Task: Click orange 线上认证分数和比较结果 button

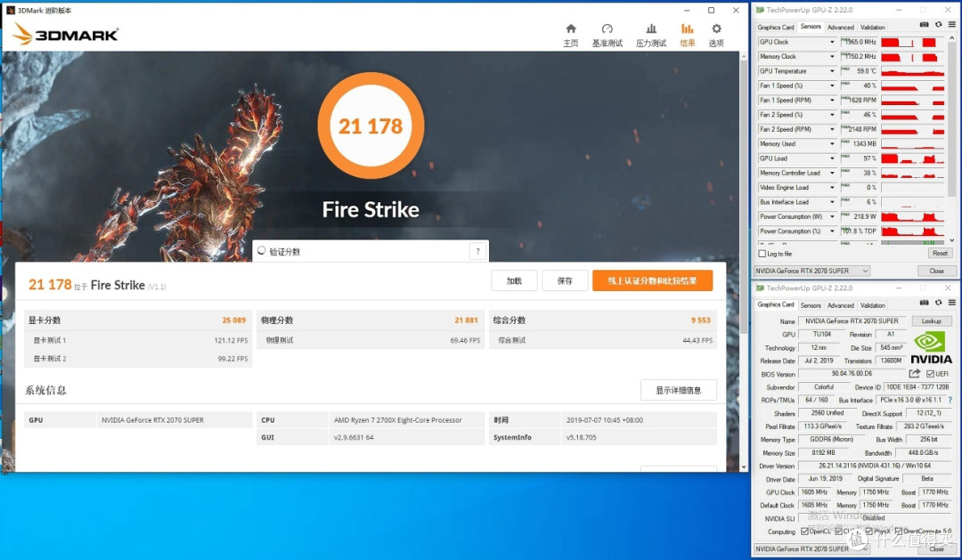Action: pyautogui.click(x=652, y=280)
